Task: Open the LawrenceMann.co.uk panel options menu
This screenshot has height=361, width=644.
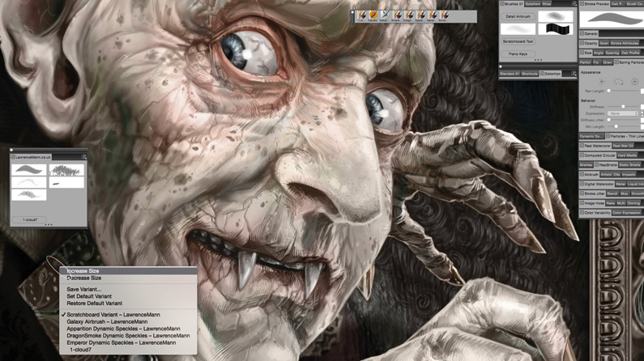Action: point(83,157)
